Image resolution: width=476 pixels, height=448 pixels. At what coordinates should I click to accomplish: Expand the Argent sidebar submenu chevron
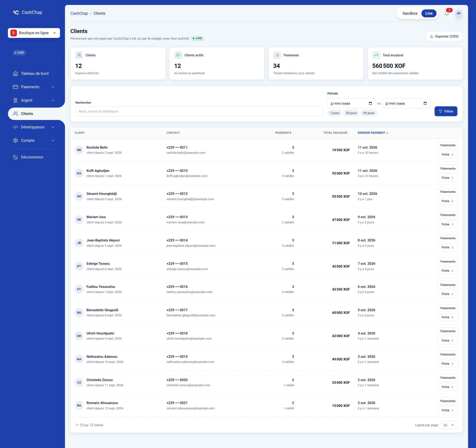click(53, 100)
